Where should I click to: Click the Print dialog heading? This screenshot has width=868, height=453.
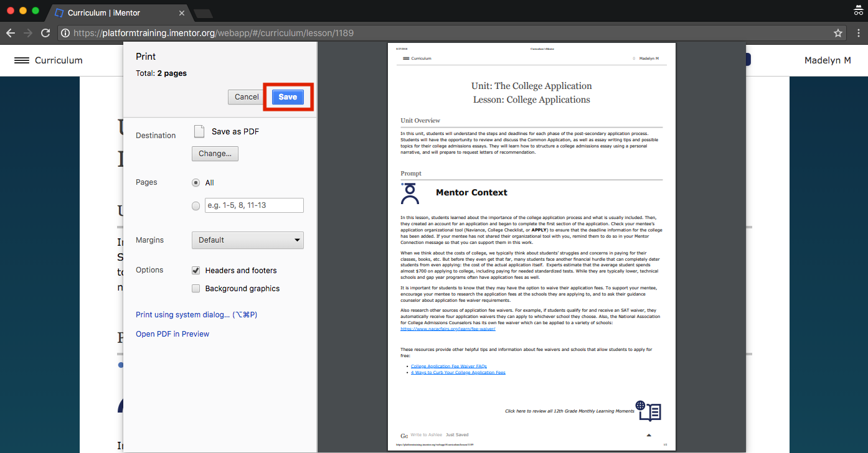pos(146,56)
